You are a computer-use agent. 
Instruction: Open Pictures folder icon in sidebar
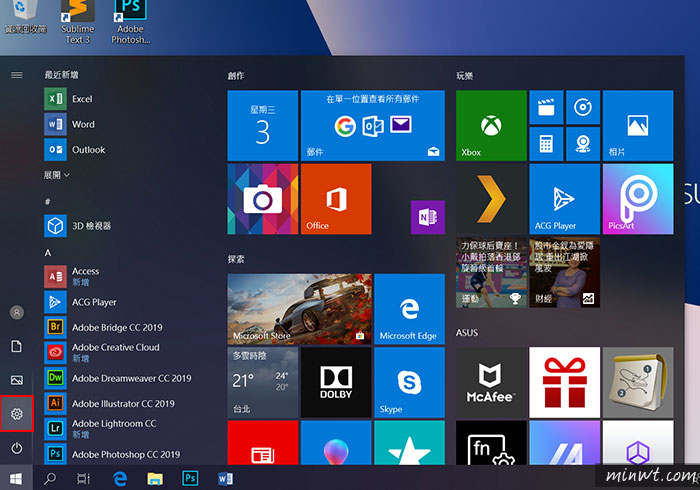point(17,380)
